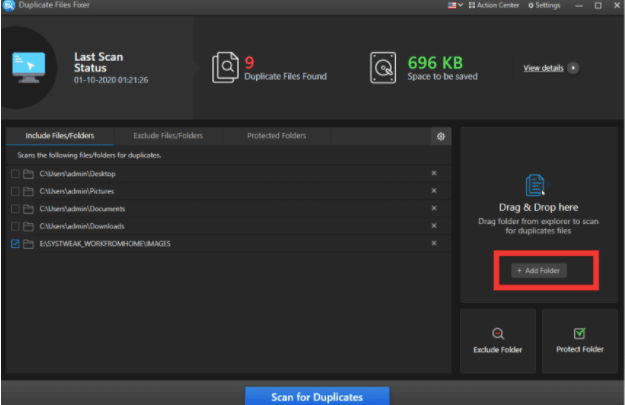625x405 pixels.
Task: Open Settings in the title bar
Action: [x=544, y=5]
